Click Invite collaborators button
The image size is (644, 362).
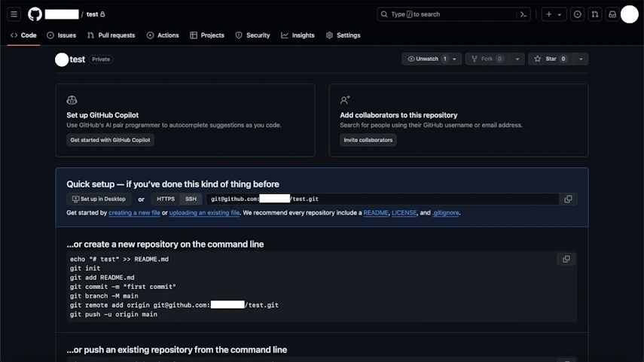[368, 140]
